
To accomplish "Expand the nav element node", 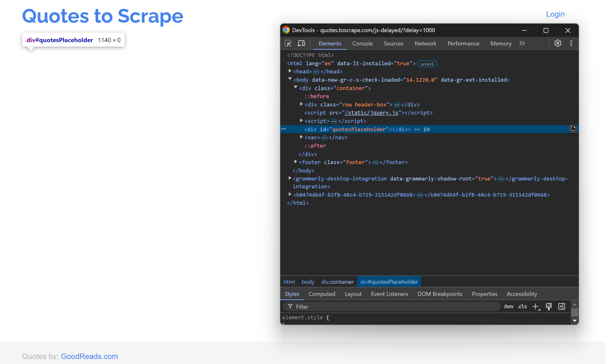I will (301, 137).
